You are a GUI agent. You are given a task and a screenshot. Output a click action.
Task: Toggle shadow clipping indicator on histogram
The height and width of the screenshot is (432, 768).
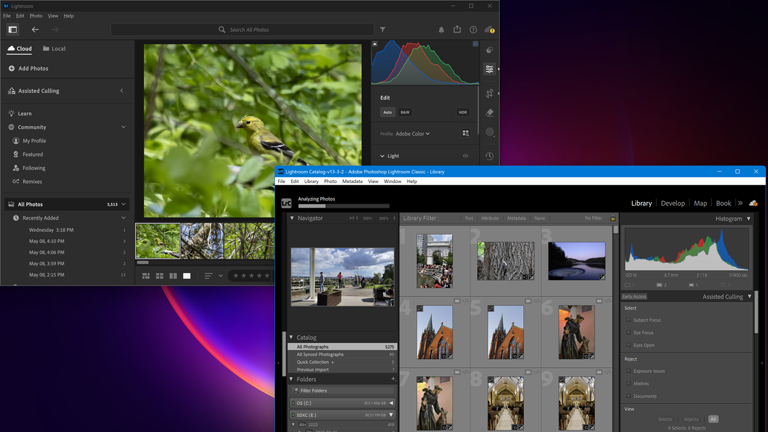tap(375, 44)
